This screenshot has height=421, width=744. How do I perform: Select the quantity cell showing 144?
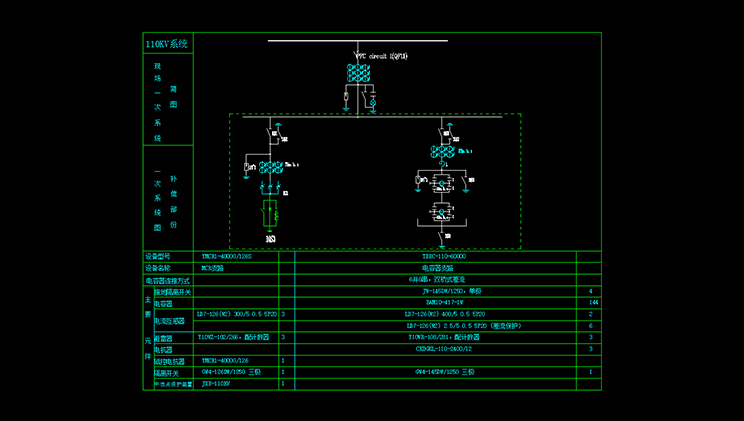[593, 301]
